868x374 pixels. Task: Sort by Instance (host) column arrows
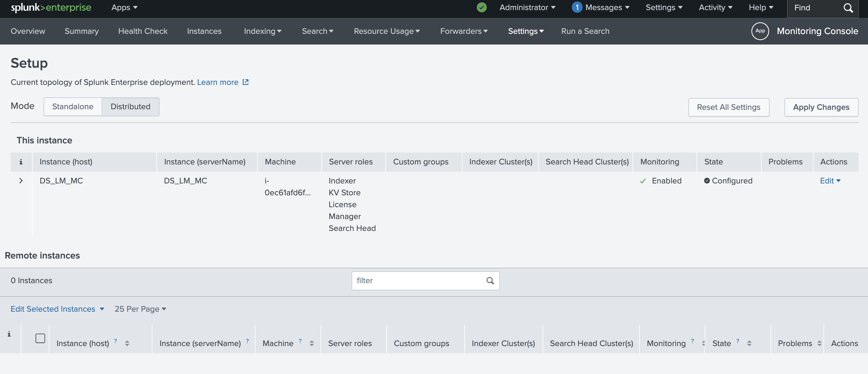click(127, 343)
